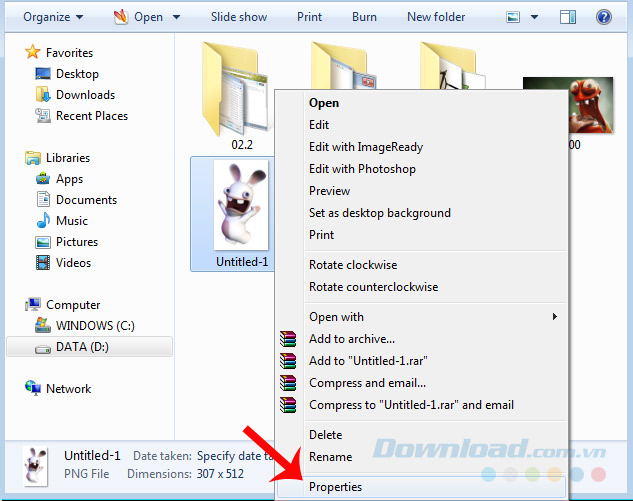The height and width of the screenshot is (501, 633).
Task: Select Delete in the context menu
Action: [x=421, y=435]
